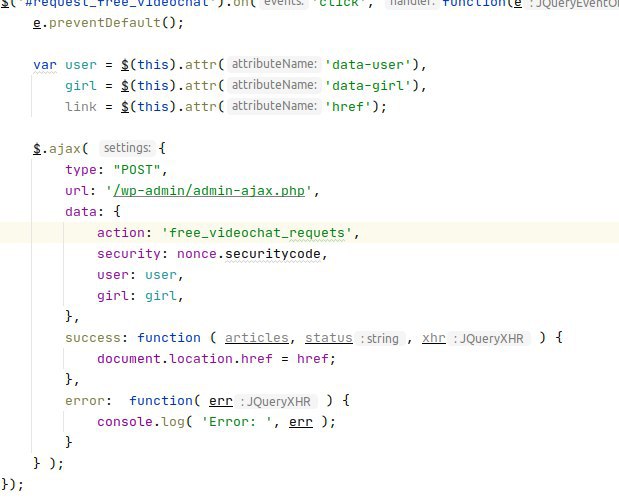Click the 'status' parameter
The height and width of the screenshot is (498, 619).
tap(328, 338)
